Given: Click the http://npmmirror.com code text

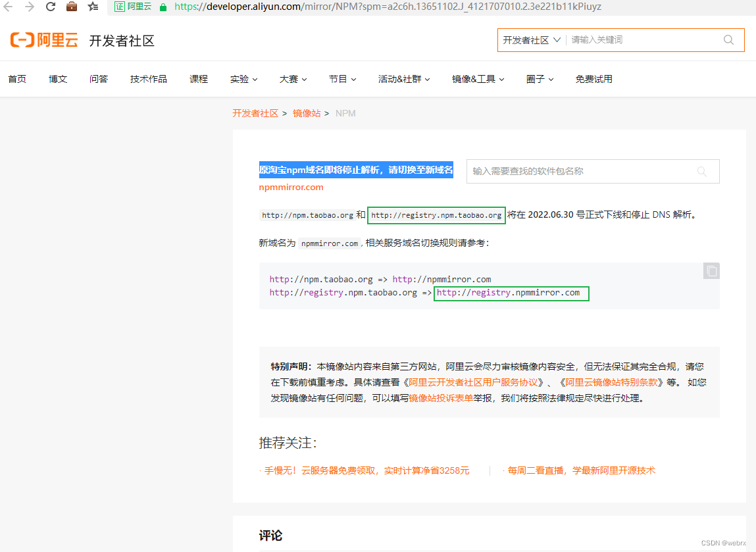Looking at the screenshot, I should pyautogui.click(x=441, y=279).
